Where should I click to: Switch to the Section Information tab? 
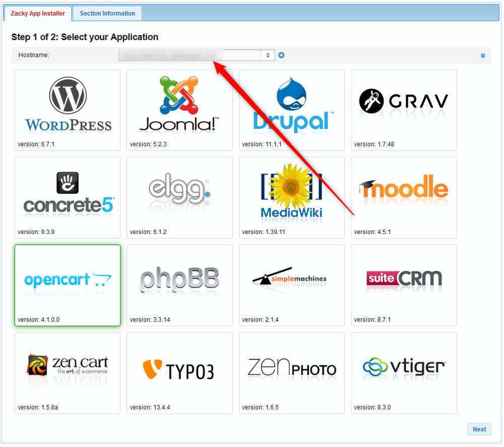pyautogui.click(x=106, y=13)
